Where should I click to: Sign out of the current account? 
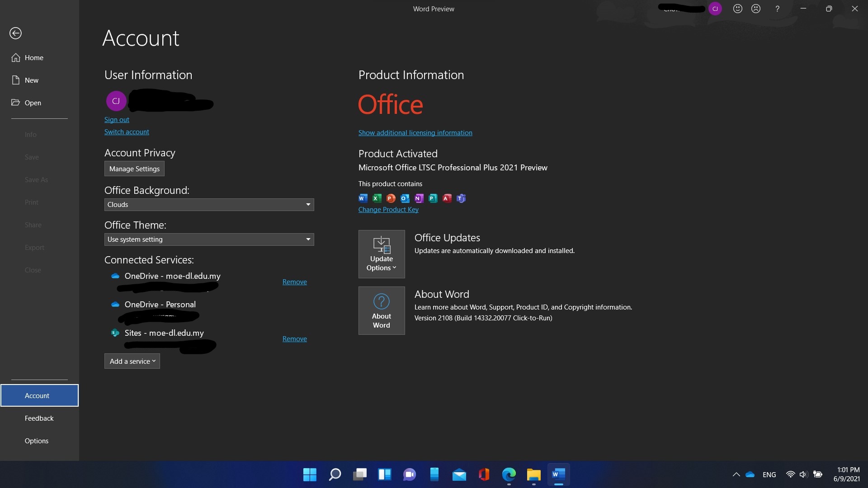pyautogui.click(x=116, y=119)
